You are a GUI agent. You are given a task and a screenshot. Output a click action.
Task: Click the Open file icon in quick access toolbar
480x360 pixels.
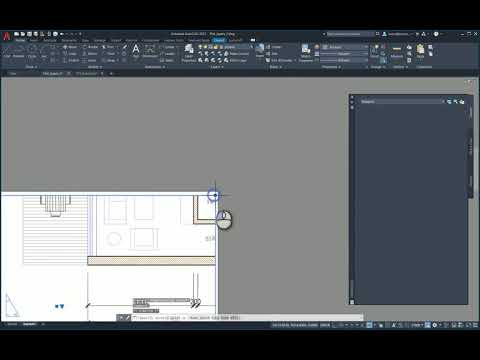point(23,34)
